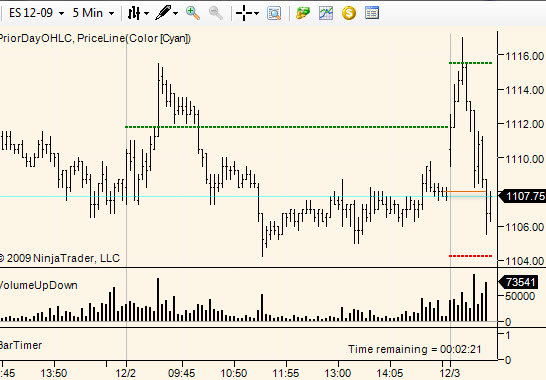Click the zoom in magnifier icon

(193, 13)
